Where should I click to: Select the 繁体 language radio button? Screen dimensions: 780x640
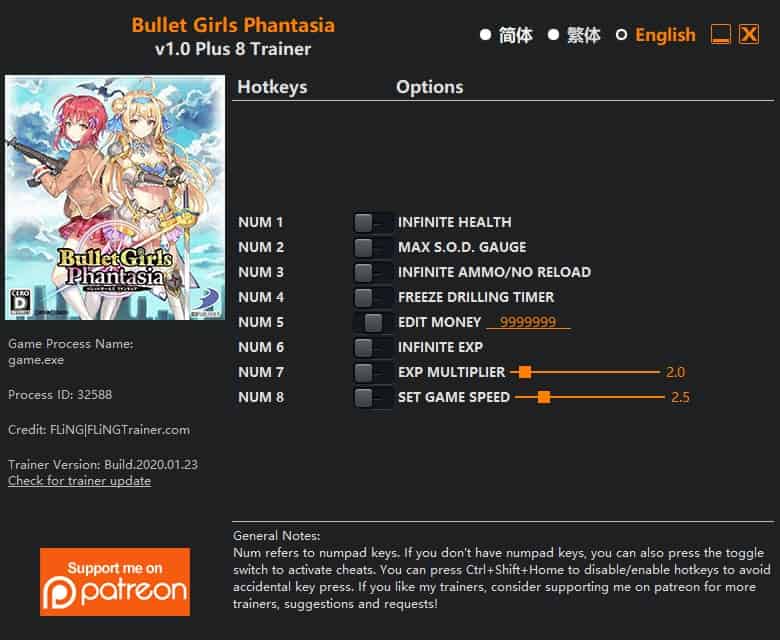(553, 35)
